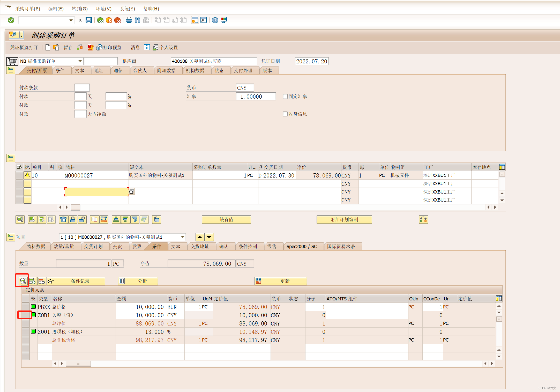The image size is (560, 392).
Task: Click the condition detail magnifier icon
Action: coord(23,281)
